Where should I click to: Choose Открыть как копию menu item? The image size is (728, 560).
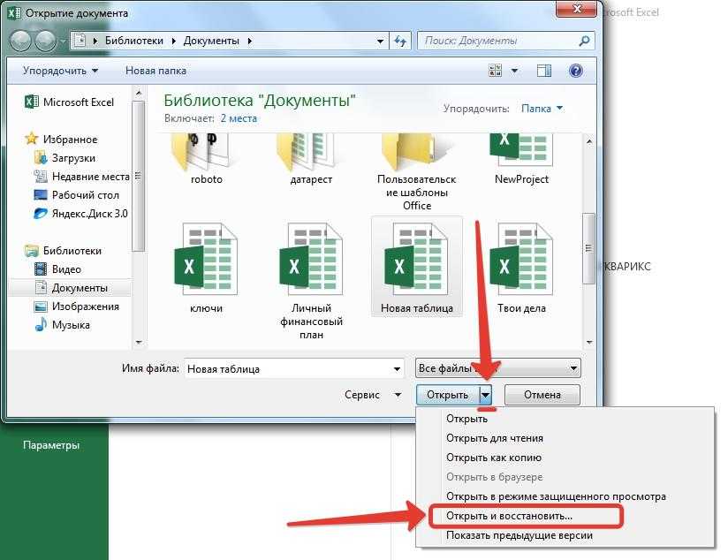click(x=494, y=458)
